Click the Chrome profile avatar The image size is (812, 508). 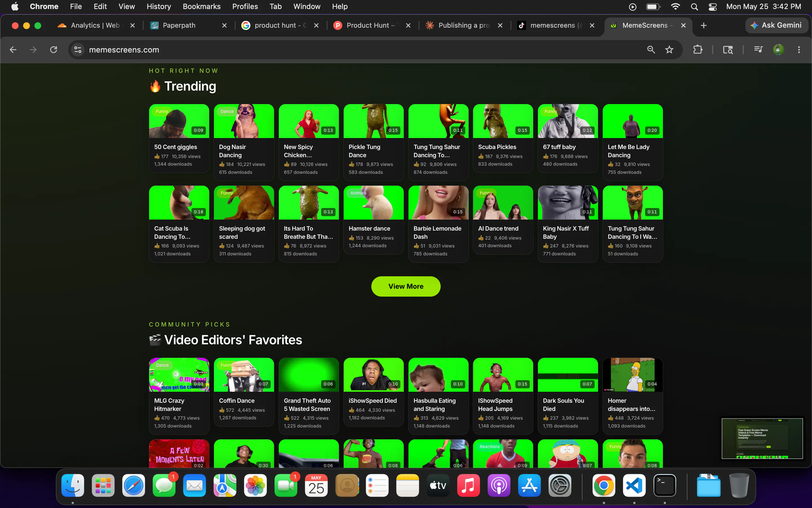coord(778,50)
